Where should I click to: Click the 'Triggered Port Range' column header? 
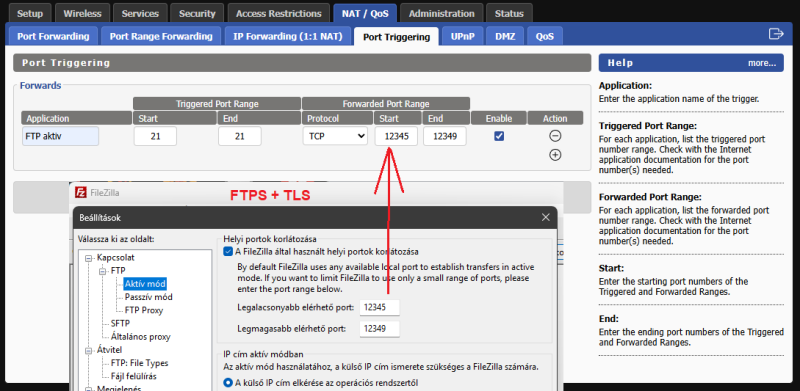217,104
